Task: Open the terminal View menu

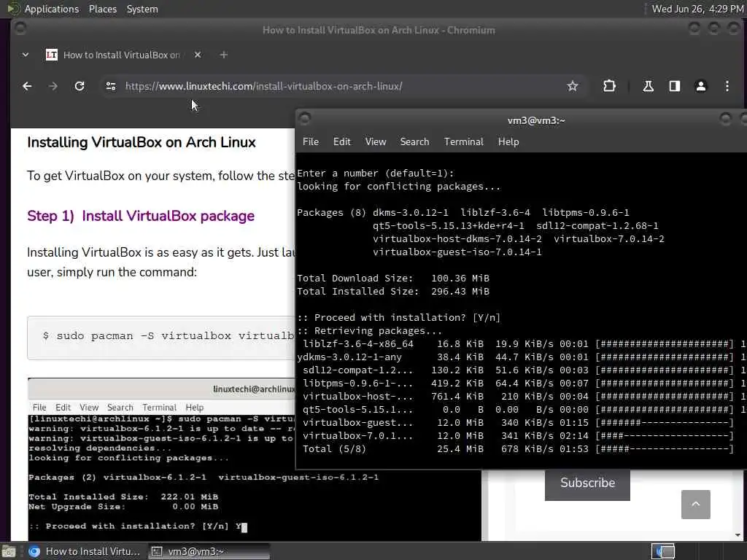Action: point(376,142)
